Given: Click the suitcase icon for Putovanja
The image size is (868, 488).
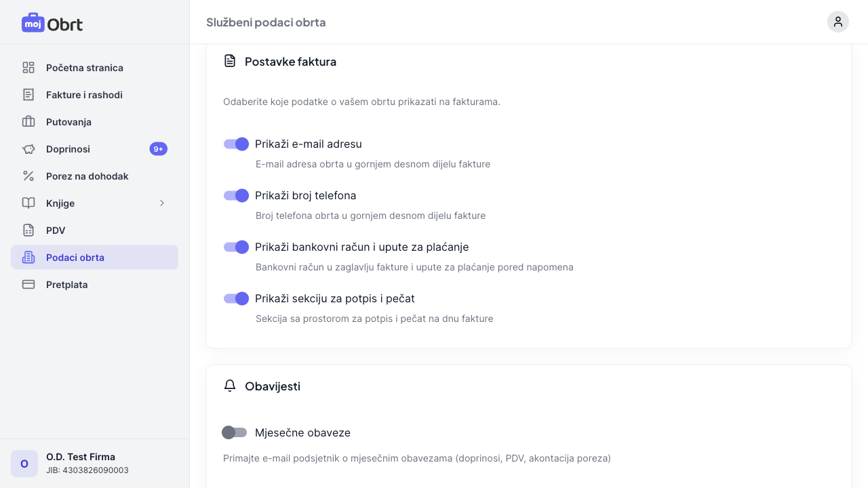Looking at the screenshot, I should point(28,122).
